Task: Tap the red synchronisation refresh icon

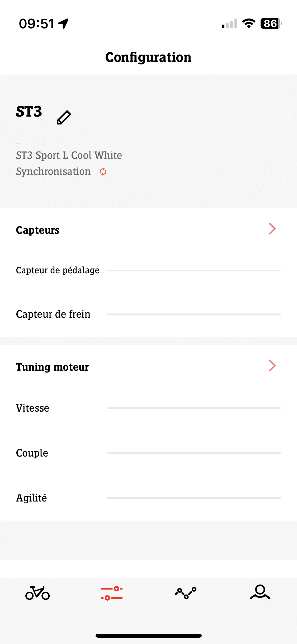Action: 103,172
